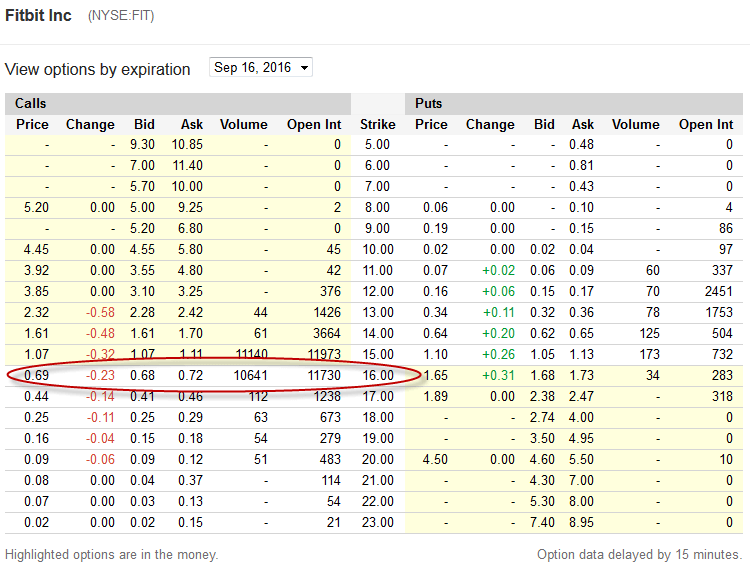Click call volume 10641 at strike 16
The width and height of the screenshot is (750, 568).
(250, 375)
